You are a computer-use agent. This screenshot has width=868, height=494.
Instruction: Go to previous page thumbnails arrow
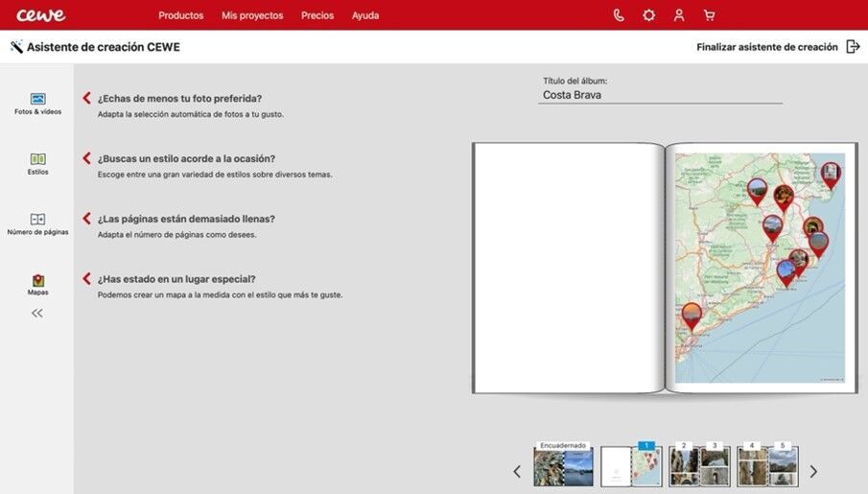pyautogui.click(x=517, y=471)
